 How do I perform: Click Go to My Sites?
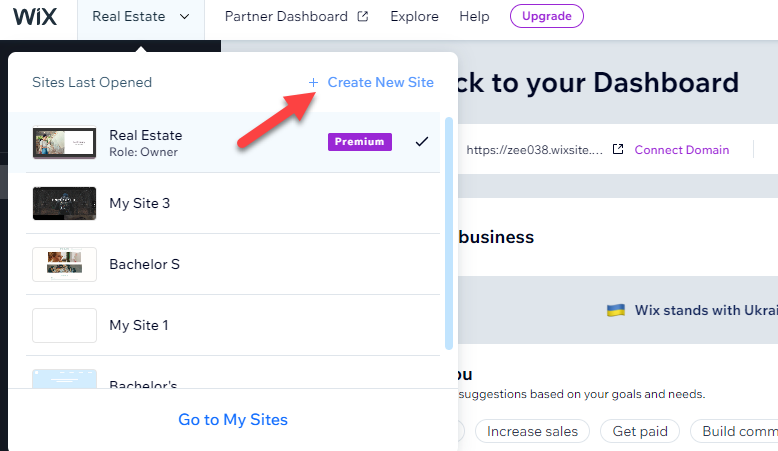(233, 420)
